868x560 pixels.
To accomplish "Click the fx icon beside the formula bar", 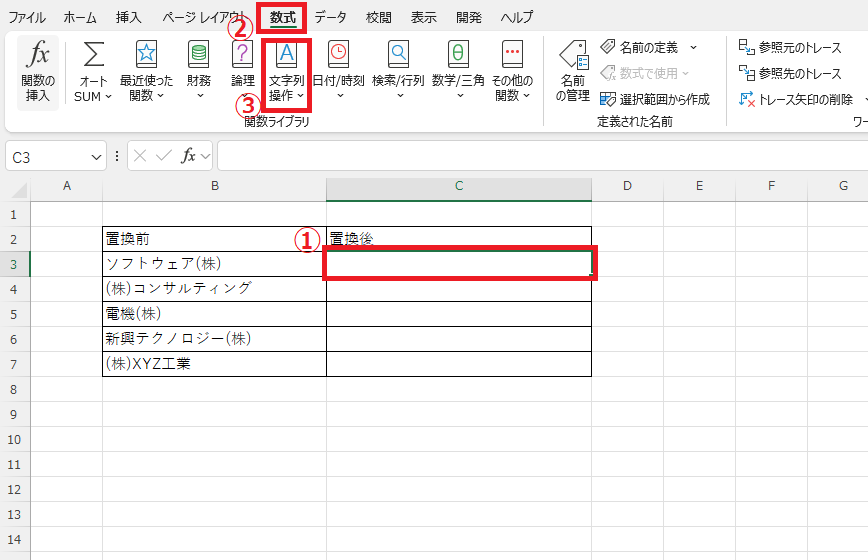I will (x=188, y=156).
